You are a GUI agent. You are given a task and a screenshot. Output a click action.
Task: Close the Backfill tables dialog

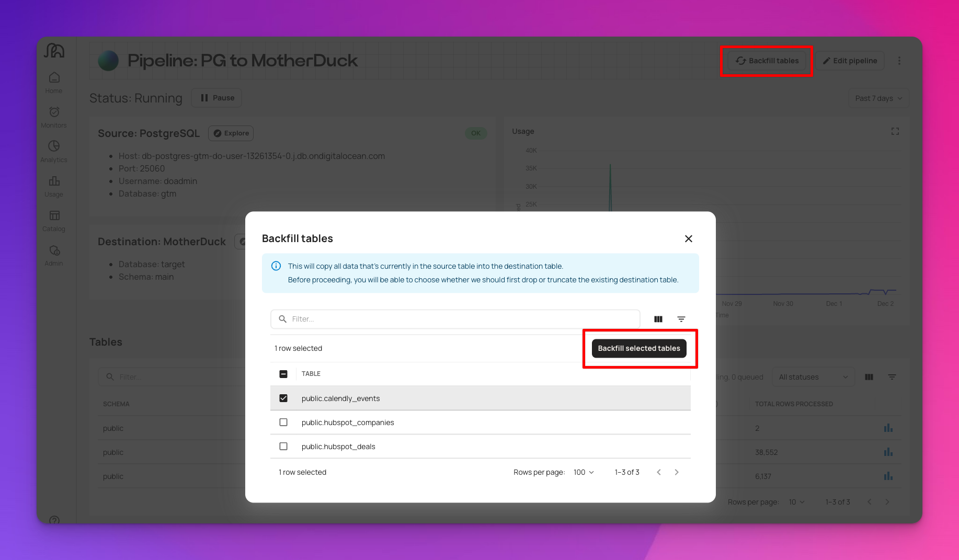[689, 238]
